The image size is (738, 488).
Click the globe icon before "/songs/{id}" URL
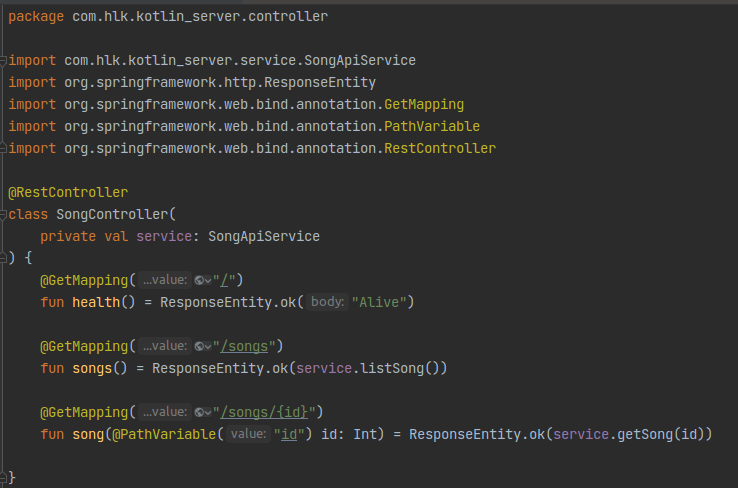click(x=201, y=412)
